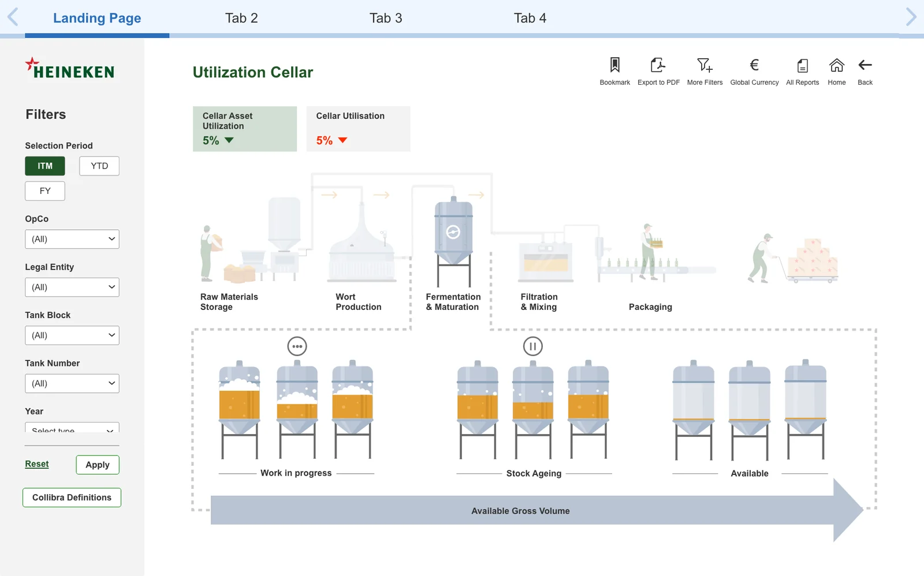Click the middle Stock Ageing tank

532,409
